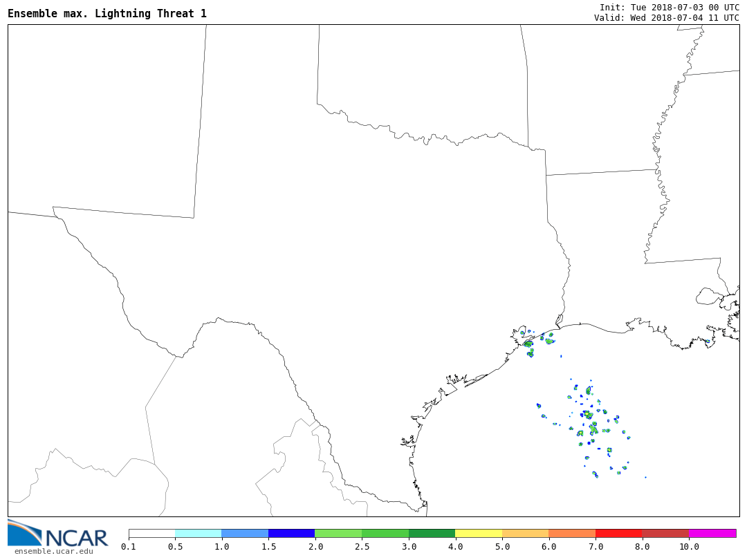Pick the white 0.1–0.5 colorbar swatch

click(x=152, y=533)
